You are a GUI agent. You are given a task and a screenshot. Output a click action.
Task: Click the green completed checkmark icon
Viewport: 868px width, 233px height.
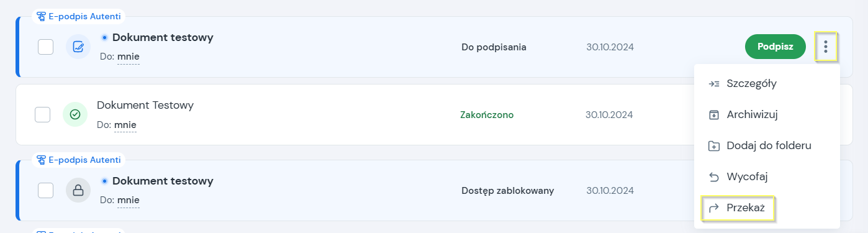75,114
